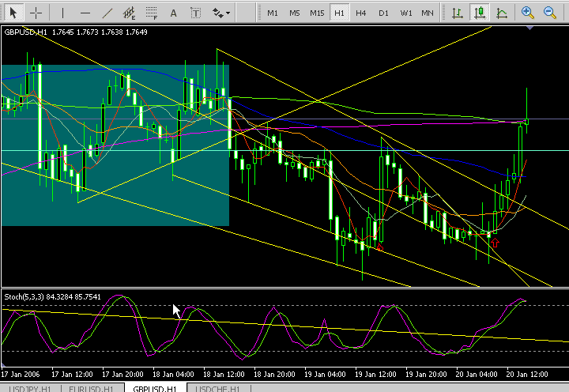
Task: Click the Stoch(5,3,3) indicator label
Action: click(52, 297)
